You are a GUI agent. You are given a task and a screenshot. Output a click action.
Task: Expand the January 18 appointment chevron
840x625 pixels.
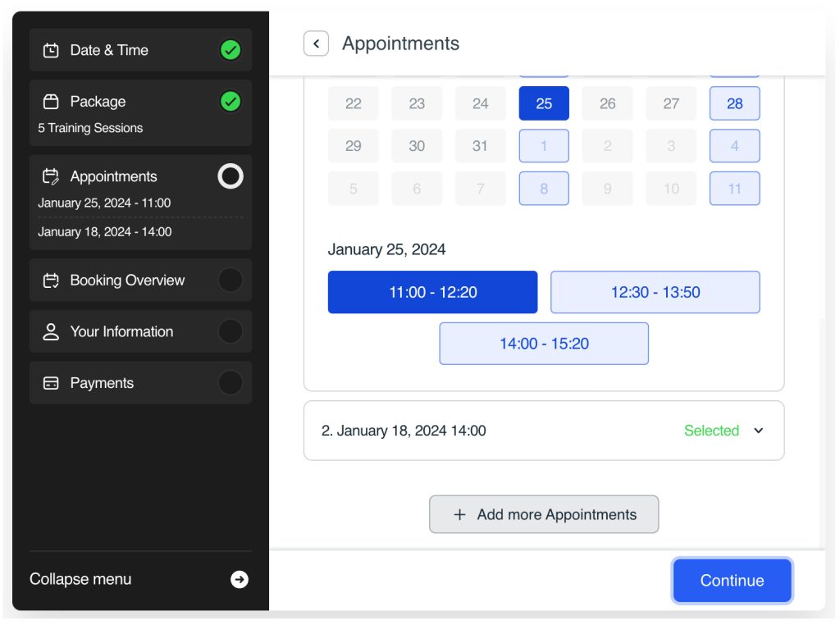[758, 431]
